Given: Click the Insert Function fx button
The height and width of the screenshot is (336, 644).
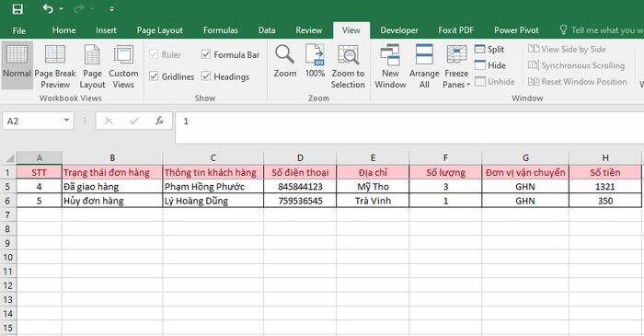Looking at the screenshot, I should click(x=159, y=121).
